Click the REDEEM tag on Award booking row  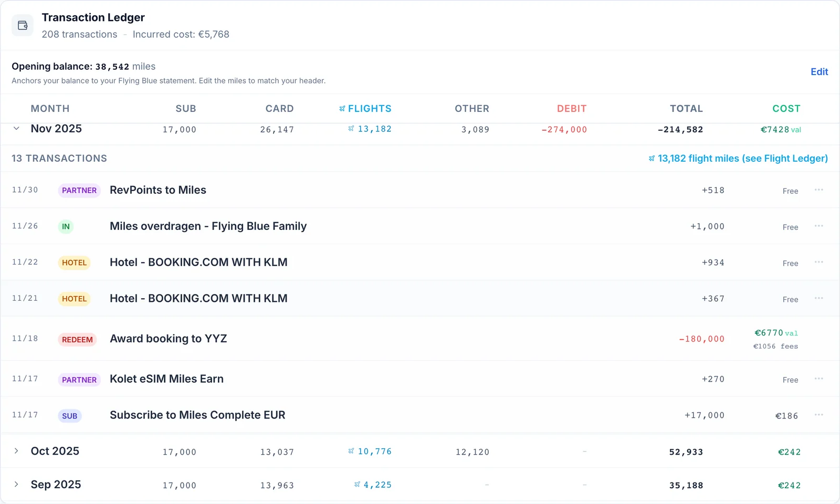(x=77, y=340)
